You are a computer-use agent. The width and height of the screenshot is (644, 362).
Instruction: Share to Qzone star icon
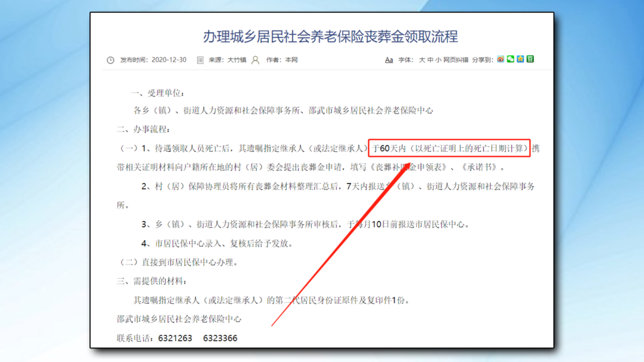pos(520,59)
